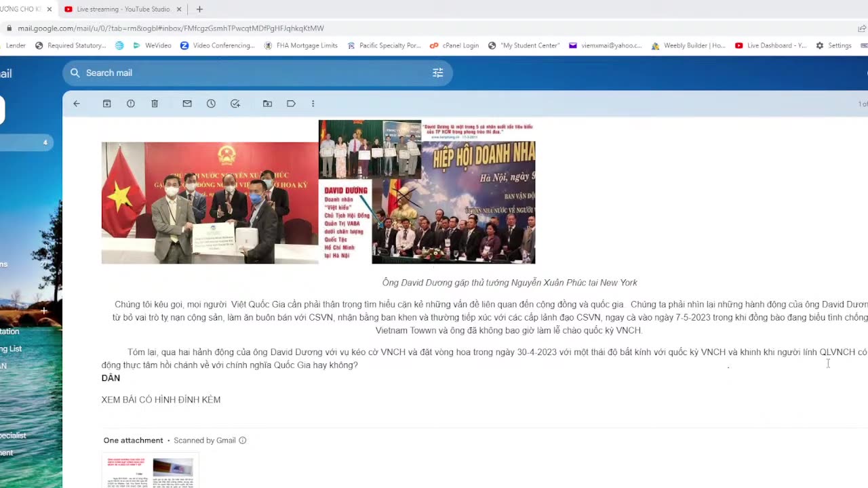Viewport: 868px width, 488px height.
Task: Open the My Student Center bookmark
Action: (524, 45)
